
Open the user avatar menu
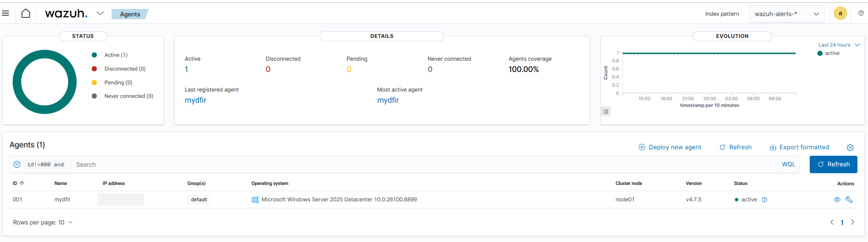[x=840, y=13]
